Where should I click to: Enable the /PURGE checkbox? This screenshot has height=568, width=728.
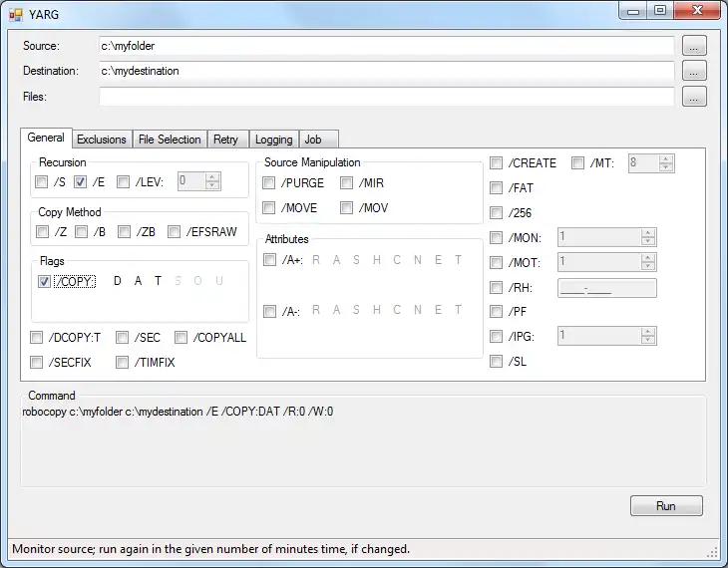269,182
